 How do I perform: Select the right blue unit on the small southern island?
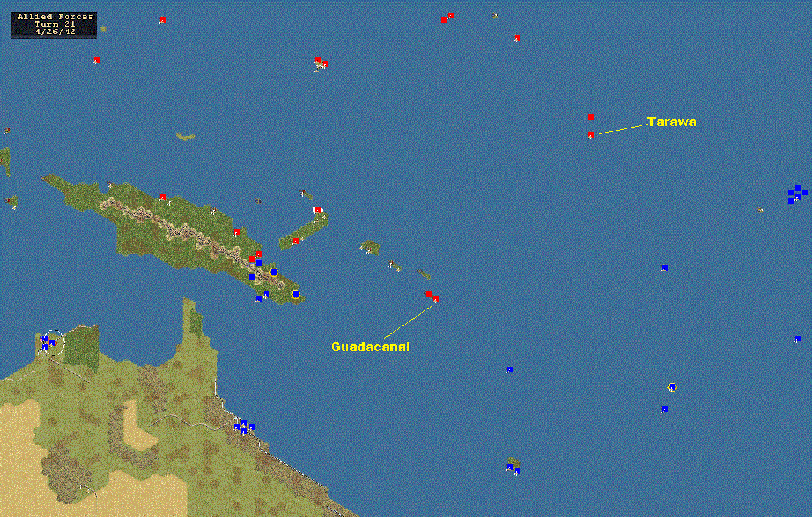point(517,471)
